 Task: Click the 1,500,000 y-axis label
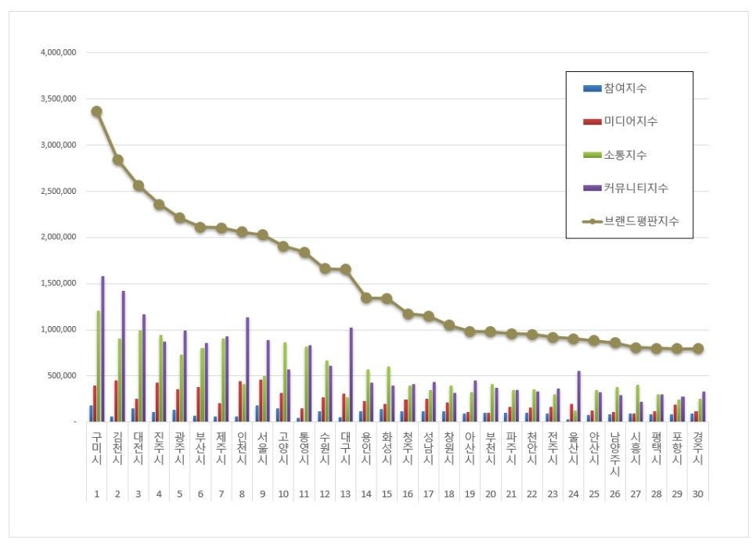59,283
